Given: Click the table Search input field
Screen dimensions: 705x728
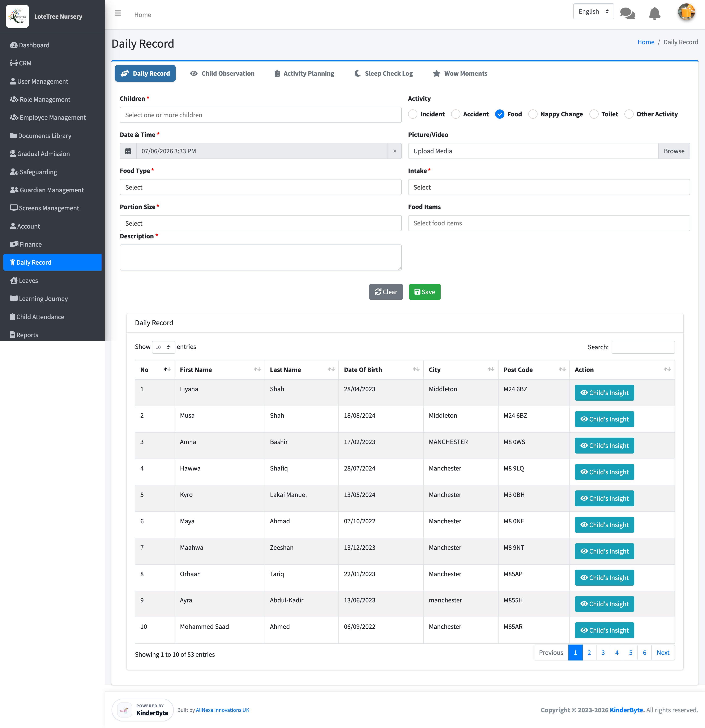Looking at the screenshot, I should point(643,347).
